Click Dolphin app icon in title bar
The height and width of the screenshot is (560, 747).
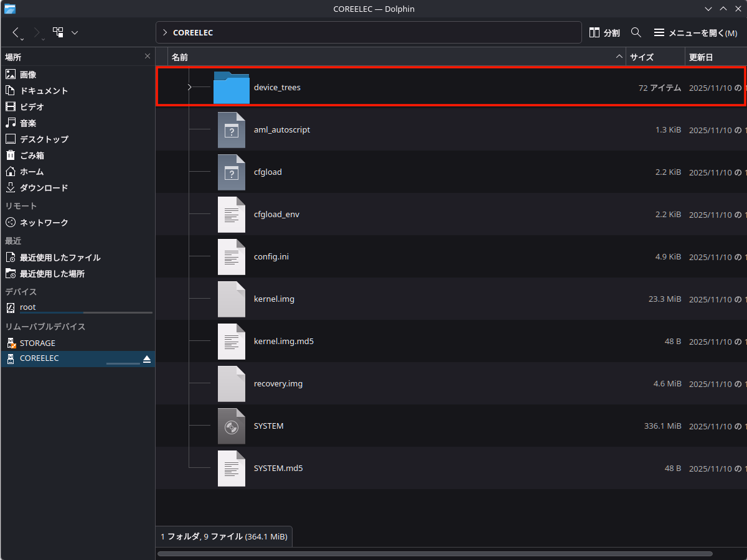(10, 9)
